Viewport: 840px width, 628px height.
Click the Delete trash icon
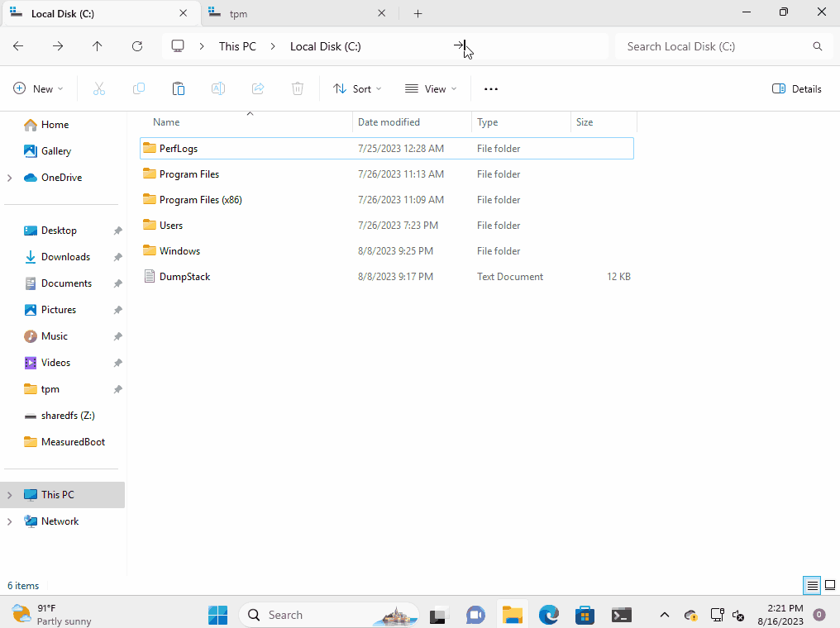(x=298, y=89)
